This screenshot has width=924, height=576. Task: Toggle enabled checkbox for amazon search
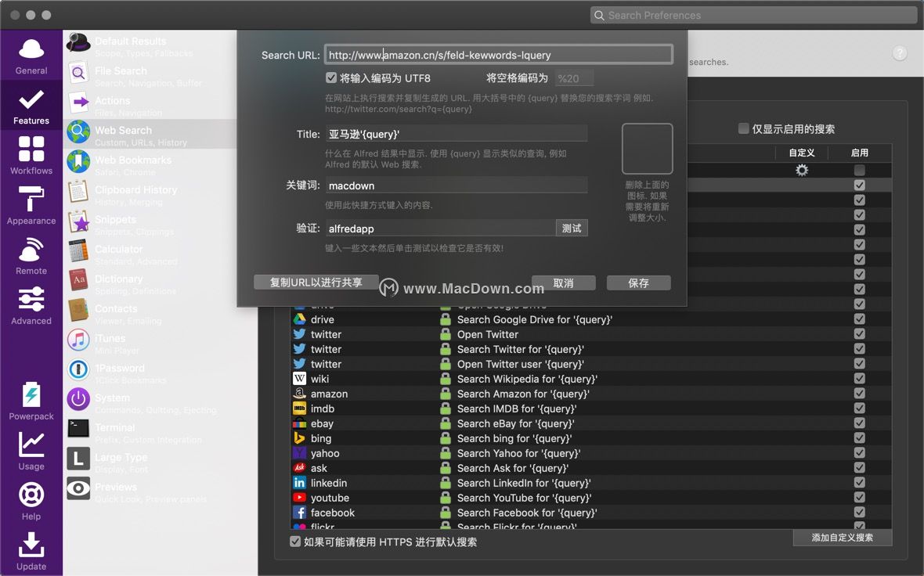click(860, 394)
